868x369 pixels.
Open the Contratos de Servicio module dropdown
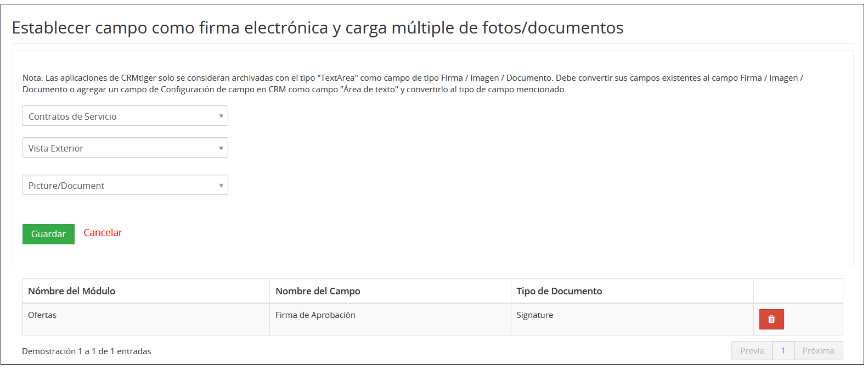125,116
